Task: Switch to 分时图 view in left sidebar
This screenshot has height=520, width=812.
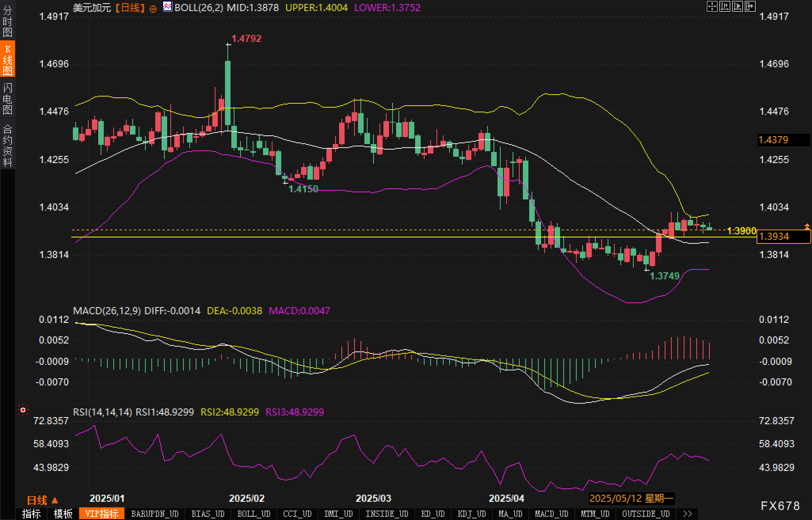Action: [7, 21]
